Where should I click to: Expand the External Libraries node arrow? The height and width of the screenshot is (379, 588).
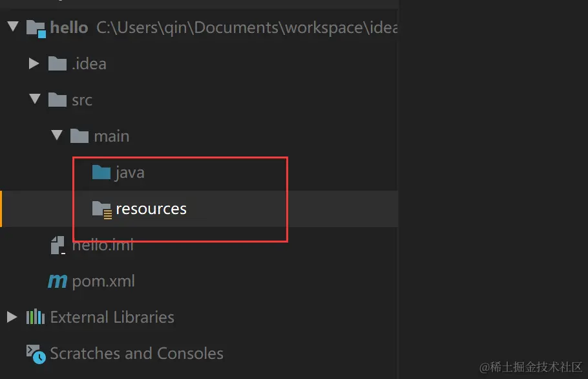pos(12,317)
